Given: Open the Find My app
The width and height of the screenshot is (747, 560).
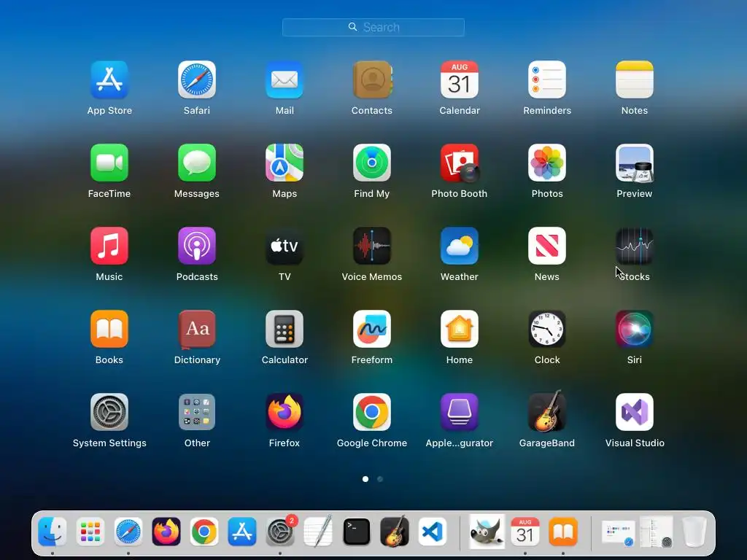Looking at the screenshot, I should tap(372, 163).
